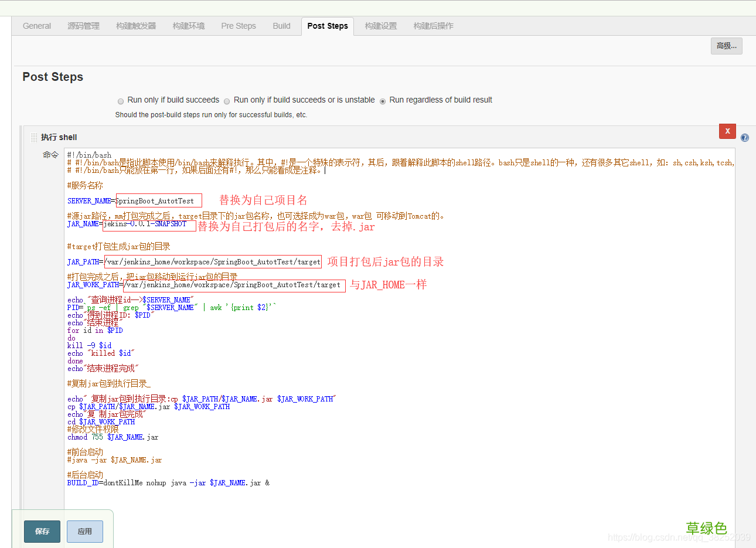
Task: Click the drag grip handle beside 执行 shell
Action: coord(34,137)
